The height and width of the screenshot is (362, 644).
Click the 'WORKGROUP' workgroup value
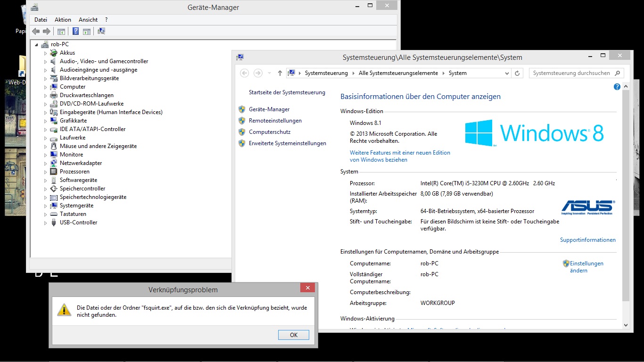click(438, 303)
